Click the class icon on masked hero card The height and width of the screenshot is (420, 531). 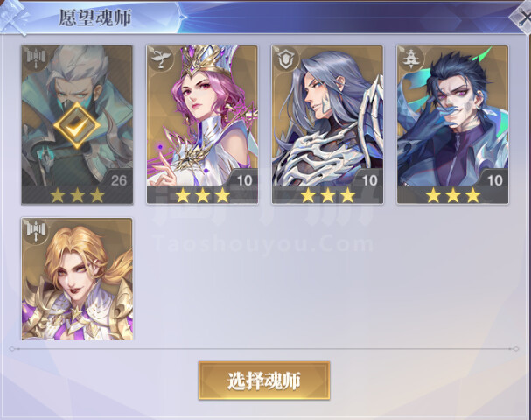click(x=36, y=59)
